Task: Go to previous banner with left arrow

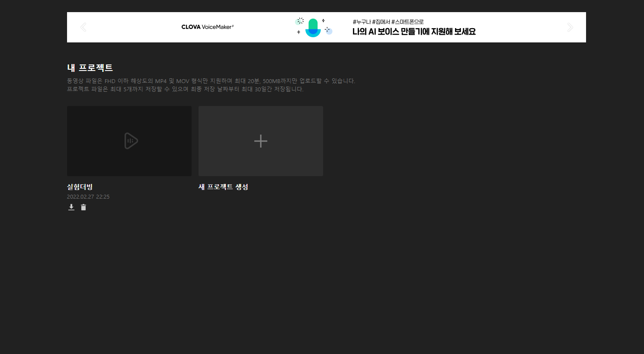Action: click(x=83, y=27)
